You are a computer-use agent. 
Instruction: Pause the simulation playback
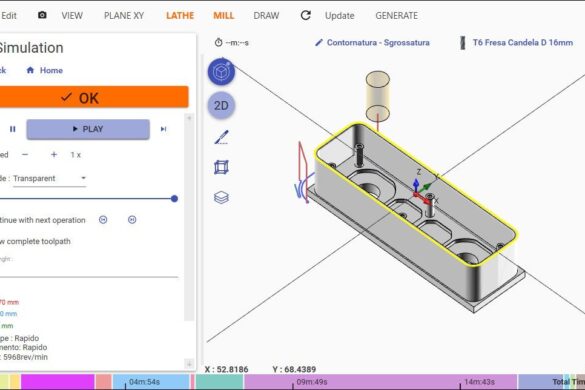tap(13, 129)
